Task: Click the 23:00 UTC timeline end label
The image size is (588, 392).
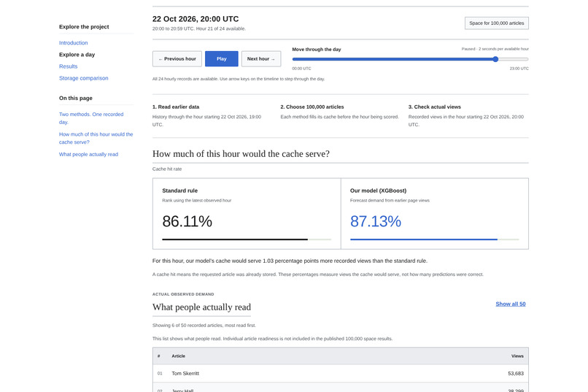Action: click(519, 69)
